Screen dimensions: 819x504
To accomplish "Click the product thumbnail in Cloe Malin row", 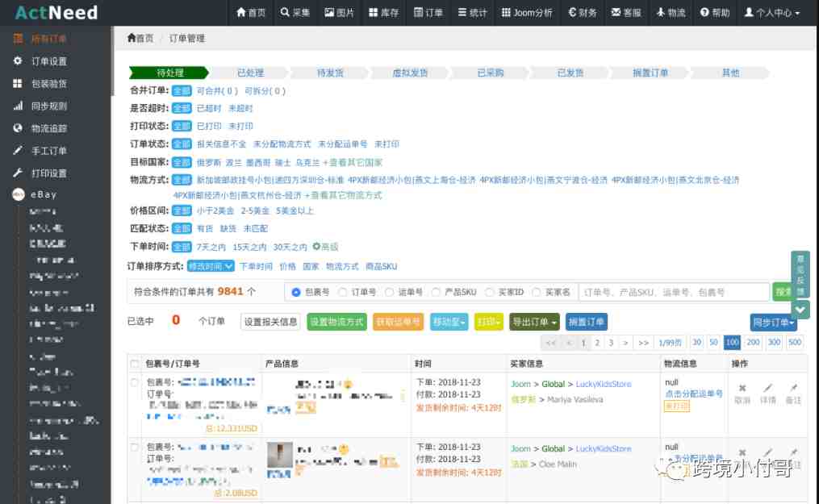I will (x=279, y=455).
